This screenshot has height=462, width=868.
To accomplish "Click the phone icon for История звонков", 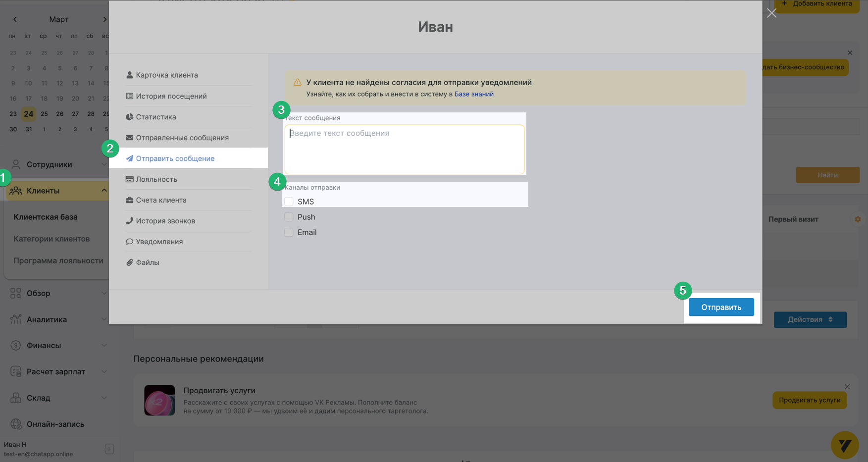I will point(130,221).
